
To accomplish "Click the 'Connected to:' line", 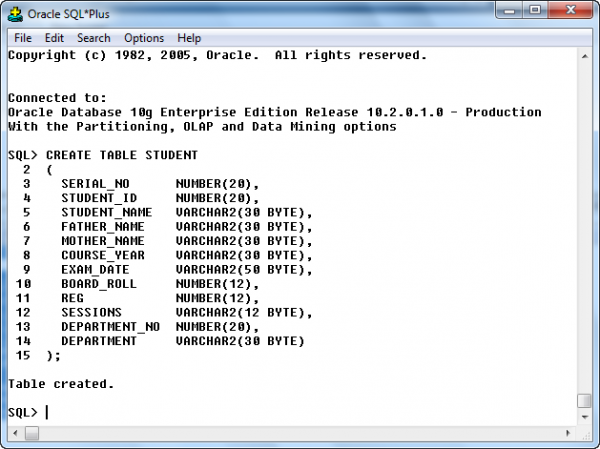I will (57, 98).
